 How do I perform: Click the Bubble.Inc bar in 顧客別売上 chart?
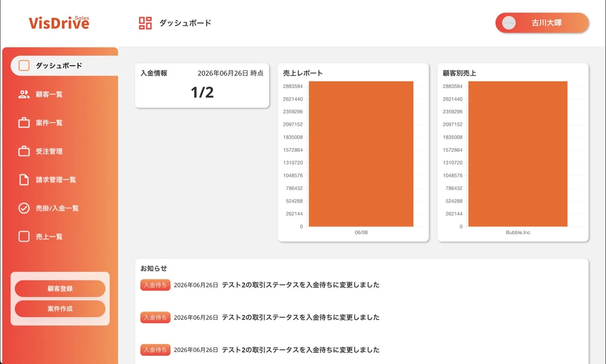point(518,154)
